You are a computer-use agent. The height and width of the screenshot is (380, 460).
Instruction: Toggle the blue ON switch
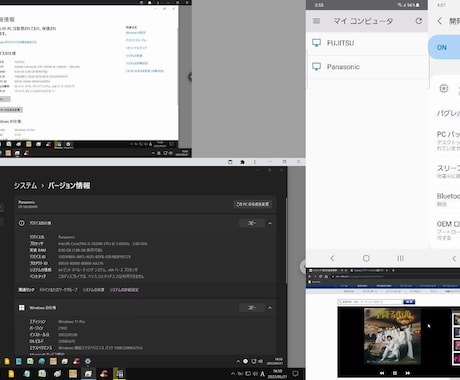[x=444, y=47]
